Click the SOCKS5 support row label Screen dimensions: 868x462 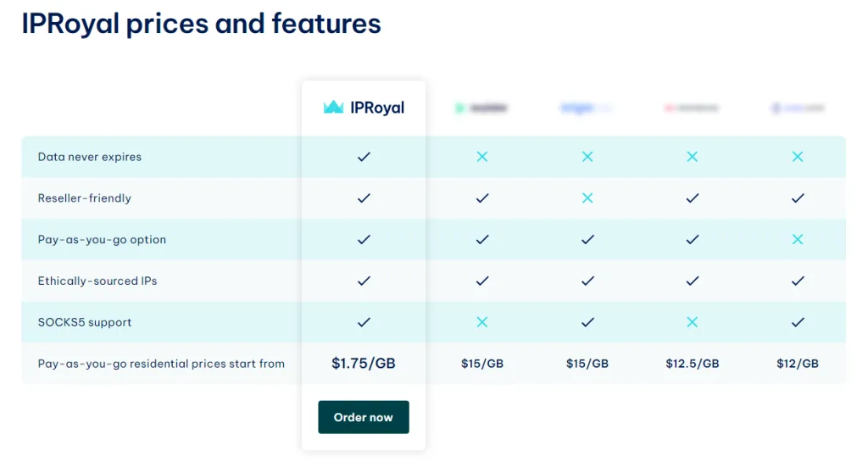pyautogui.click(x=85, y=322)
